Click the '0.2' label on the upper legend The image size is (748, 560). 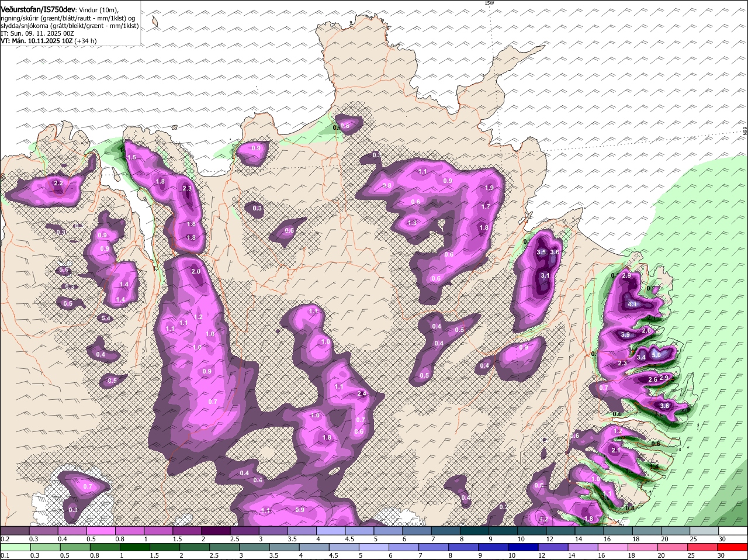[x=5, y=538]
